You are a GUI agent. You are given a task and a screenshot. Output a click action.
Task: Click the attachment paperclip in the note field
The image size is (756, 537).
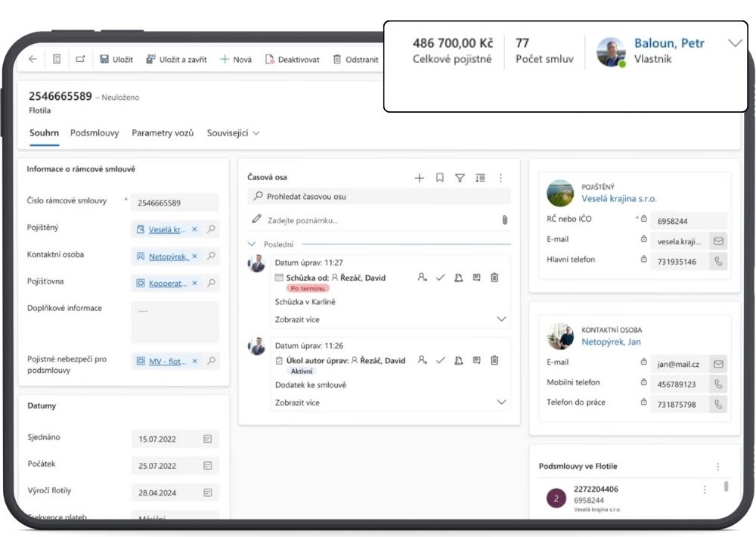tap(504, 220)
